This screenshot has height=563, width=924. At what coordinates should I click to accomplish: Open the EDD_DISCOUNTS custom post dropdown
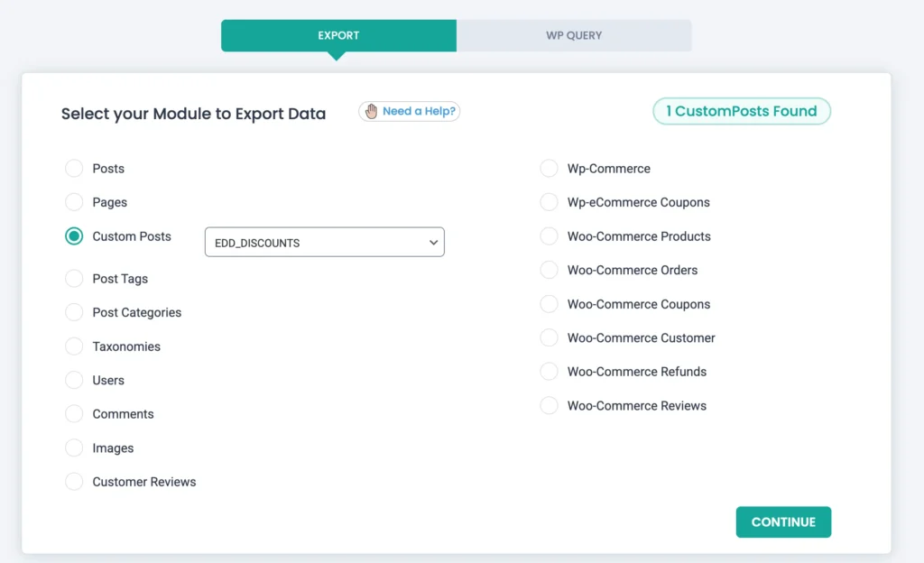(324, 242)
